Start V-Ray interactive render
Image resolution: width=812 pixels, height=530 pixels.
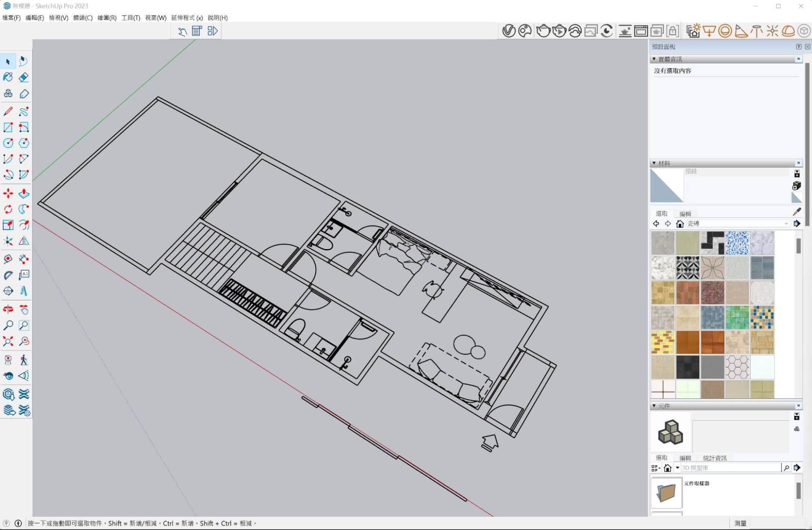[559, 31]
